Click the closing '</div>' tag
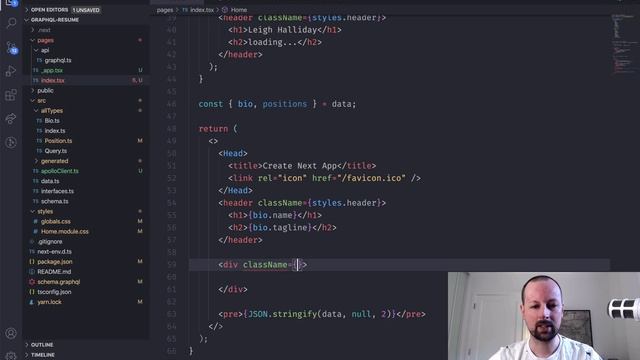Image resolution: width=640 pixels, height=360 pixels. pyautogui.click(x=233, y=289)
